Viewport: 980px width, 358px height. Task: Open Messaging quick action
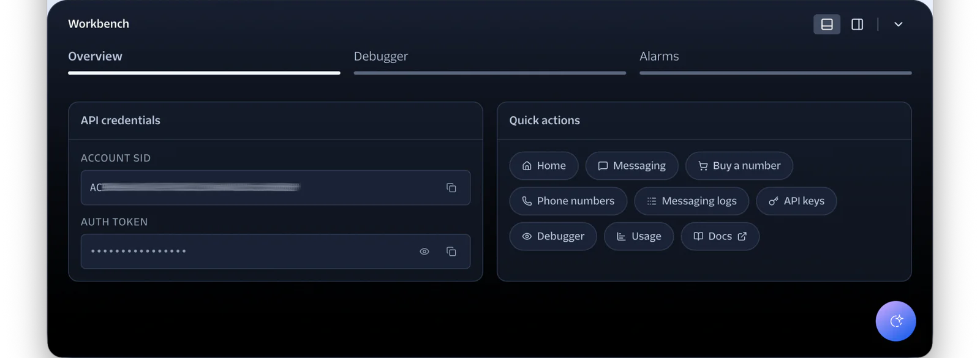pyautogui.click(x=631, y=166)
